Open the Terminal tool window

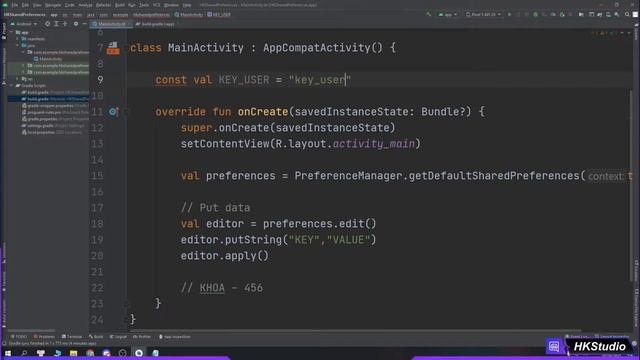coord(72,337)
